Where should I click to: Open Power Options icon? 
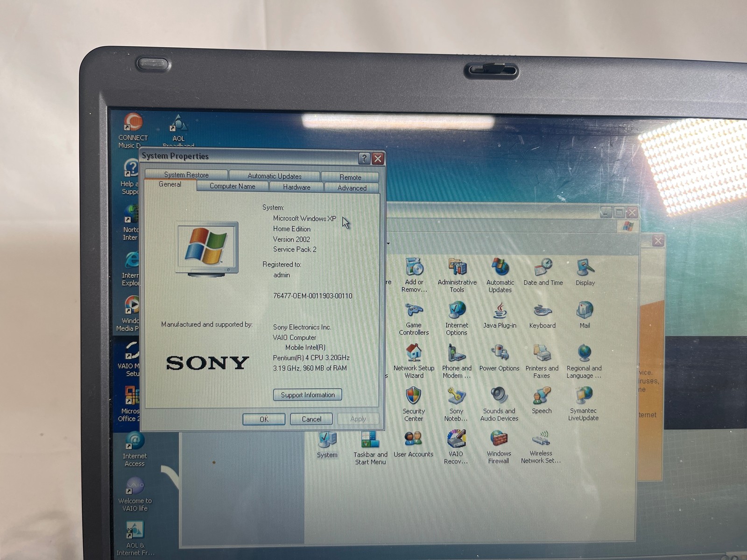[x=499, y=358]
